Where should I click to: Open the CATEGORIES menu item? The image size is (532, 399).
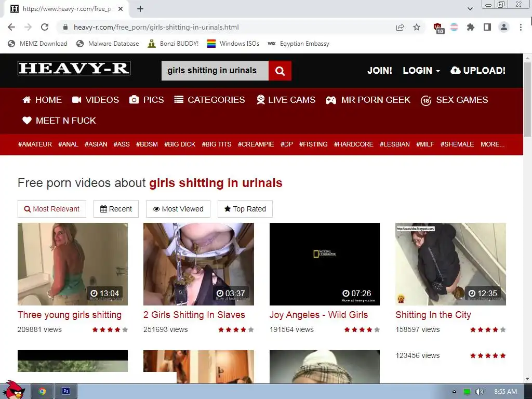(x=209, y=100)
